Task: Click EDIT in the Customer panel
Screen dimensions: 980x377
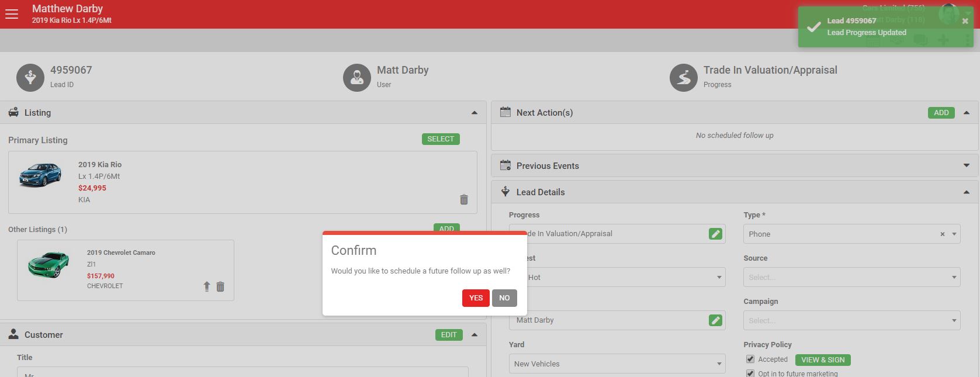Action: point(449,335)
